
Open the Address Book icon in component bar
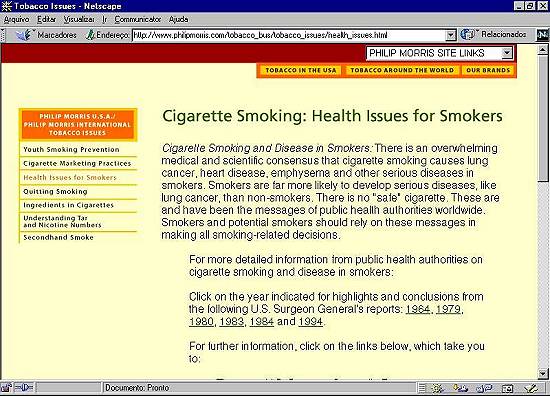[507, 388]
